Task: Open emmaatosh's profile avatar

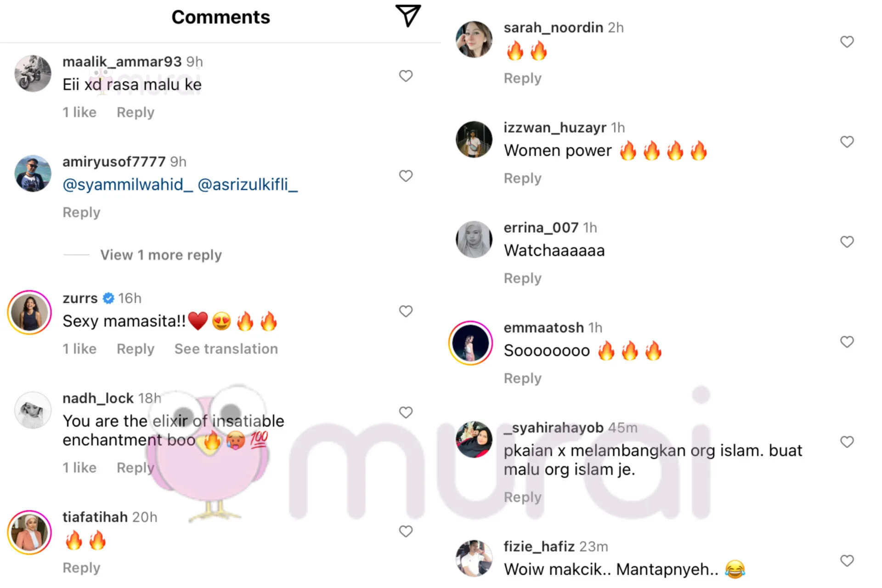Action: point(470,343)
